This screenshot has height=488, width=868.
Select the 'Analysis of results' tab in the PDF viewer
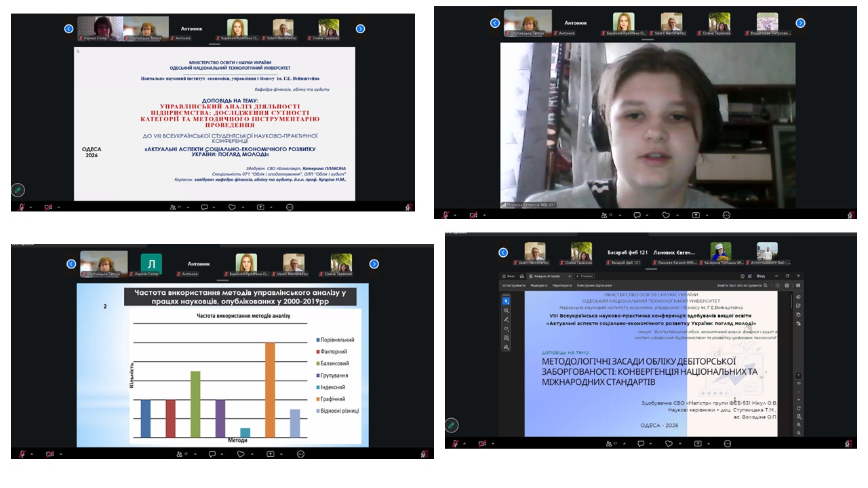pyautogui.click(x=548, y=277)
